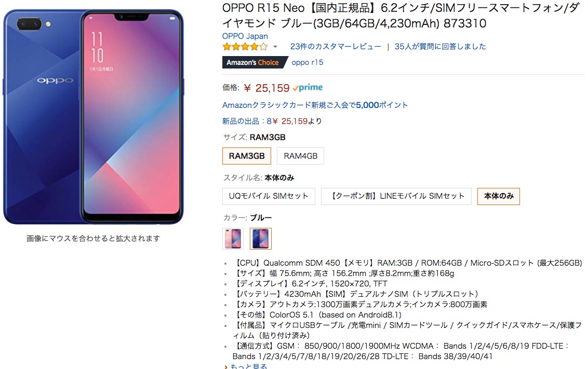Choose the RAM4GB size option

(x=300, y=156)
